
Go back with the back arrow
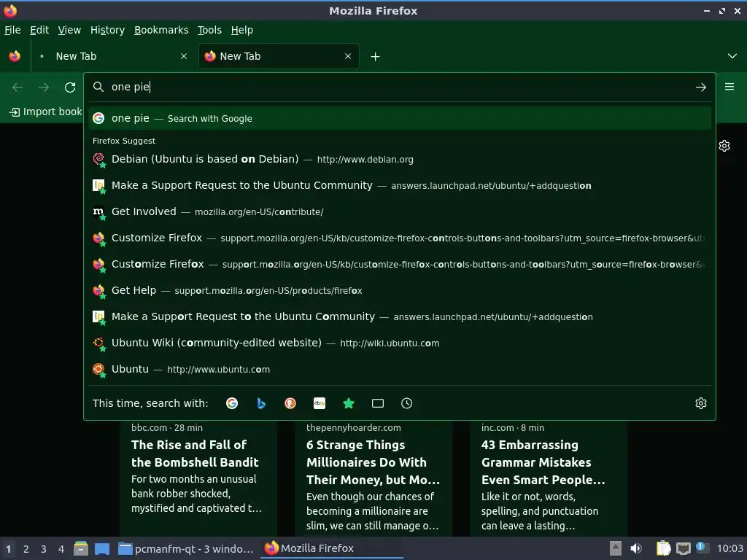pos(18,87)
